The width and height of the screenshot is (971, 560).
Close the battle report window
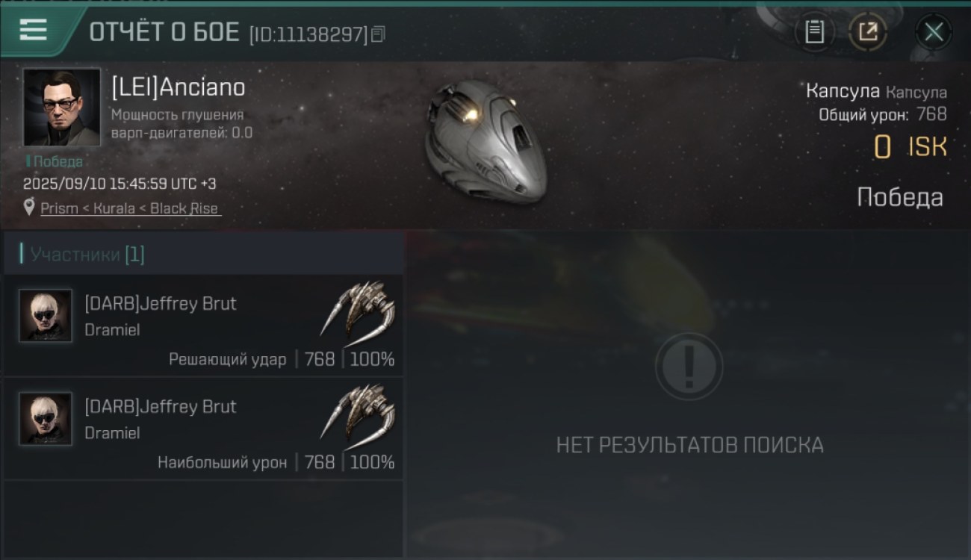934,32
